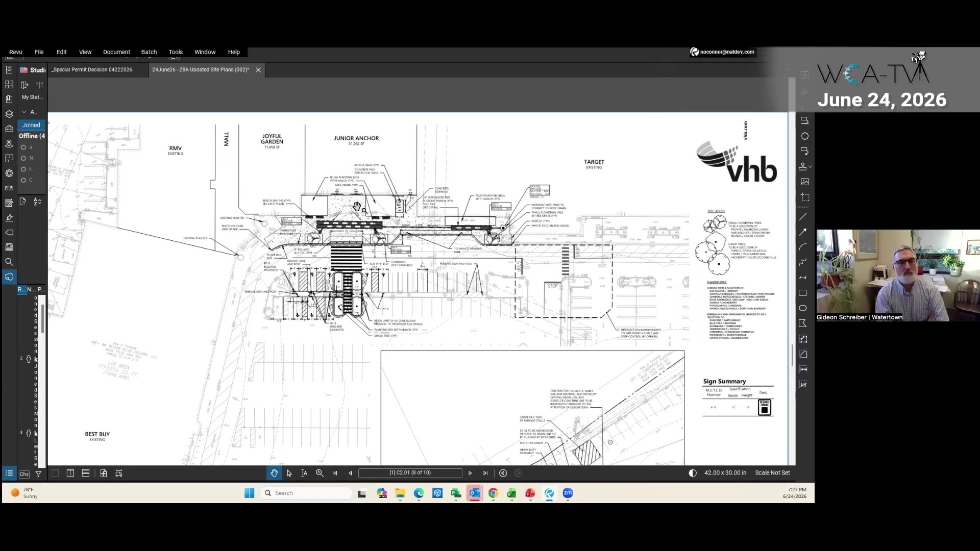
Task: Close the ZBA Updated Site Plans tab
Action: tap(258, 70)
